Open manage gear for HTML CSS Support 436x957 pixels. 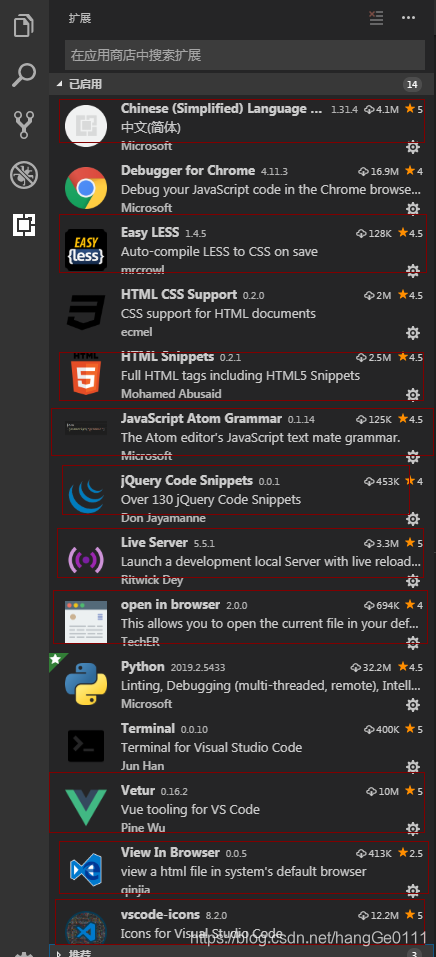413,333
